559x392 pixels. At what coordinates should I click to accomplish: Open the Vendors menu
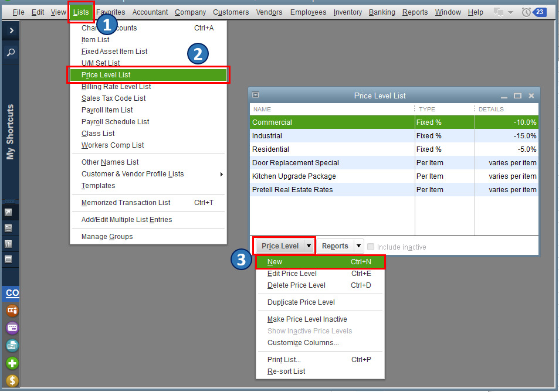tap(269, 12)
